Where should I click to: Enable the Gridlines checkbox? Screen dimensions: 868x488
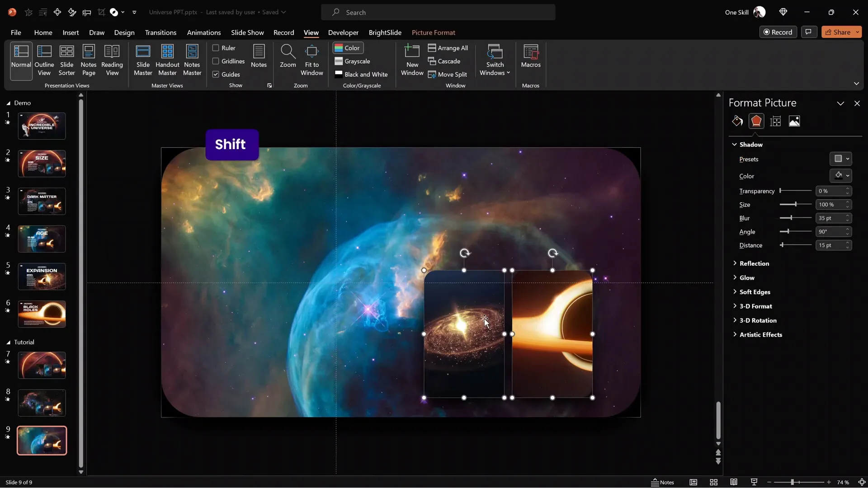(x=216, y=61)
